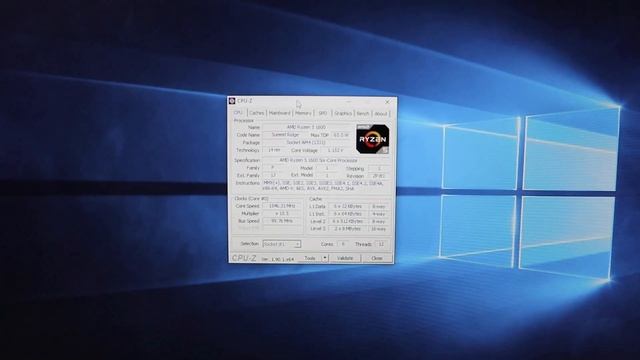The width and height of the screenshot is (640, 360).
Task: Click the Ryzen processor logo
Action: tap(372, 139)
